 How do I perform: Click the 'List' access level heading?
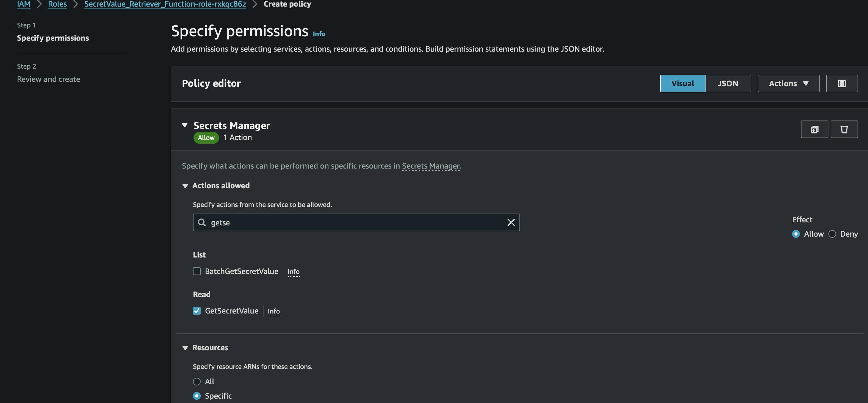199,255
